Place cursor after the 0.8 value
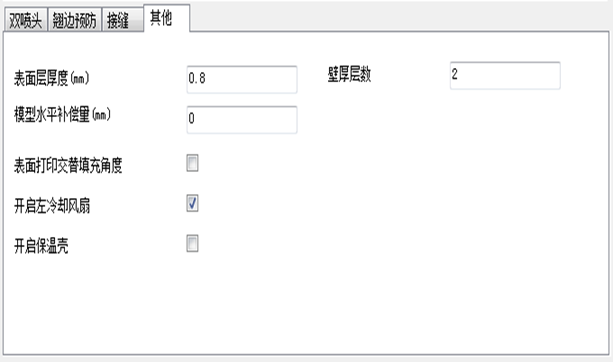Image resolution: width=613 pixels, height=362 pixels. coord(207,79)
